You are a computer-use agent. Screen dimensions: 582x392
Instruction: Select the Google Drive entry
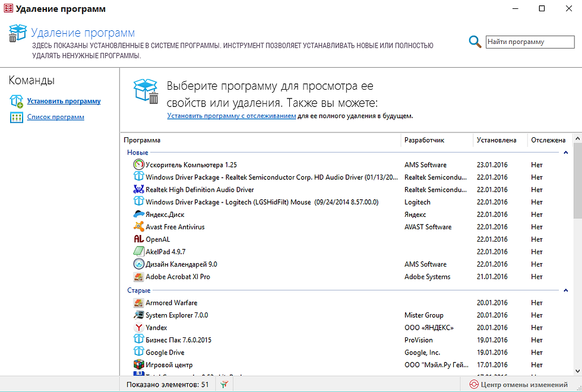coord(347,352)
